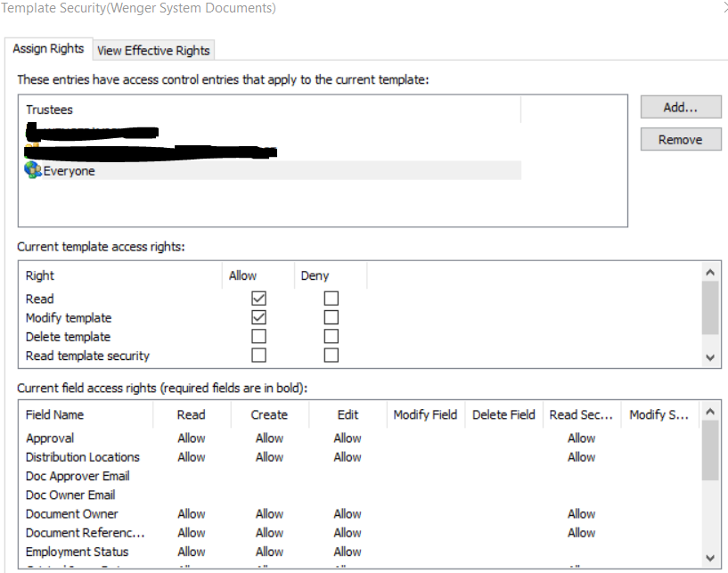Click the Modify Field column header
The width and height of the screenshot is (728, 573).
425,414
